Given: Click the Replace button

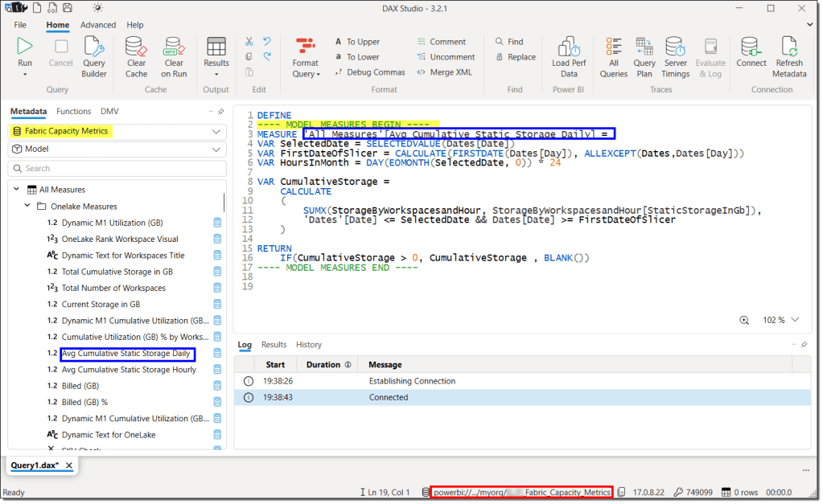Looking at the screenshot, I should pyautogui.click(x=515, y=57).
